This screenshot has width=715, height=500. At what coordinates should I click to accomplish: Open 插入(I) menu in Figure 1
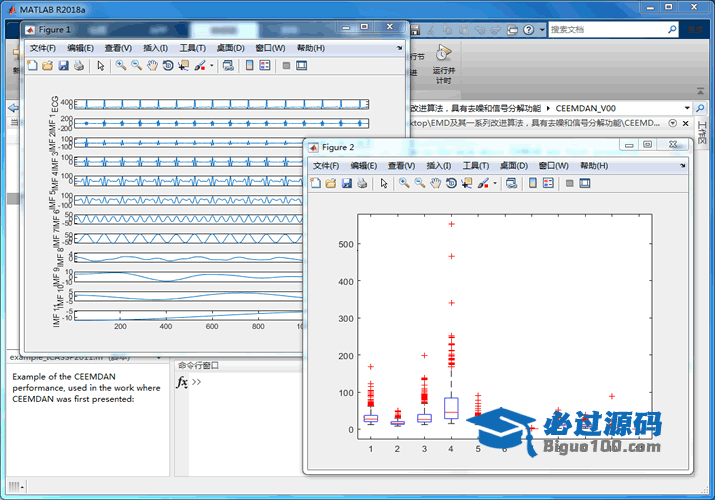click(x=155, y=48)
